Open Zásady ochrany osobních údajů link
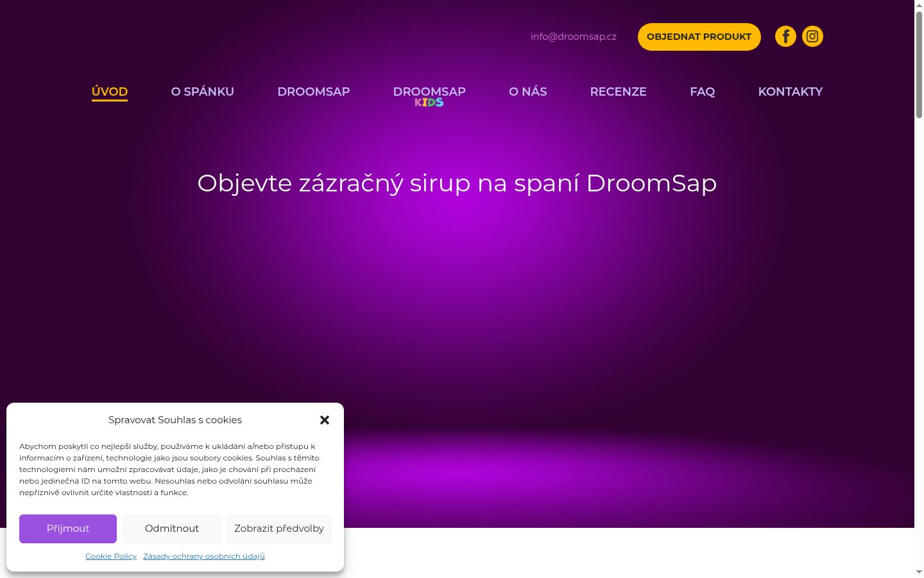The height and width of the screenshot is (578, 924). [204, 556]
